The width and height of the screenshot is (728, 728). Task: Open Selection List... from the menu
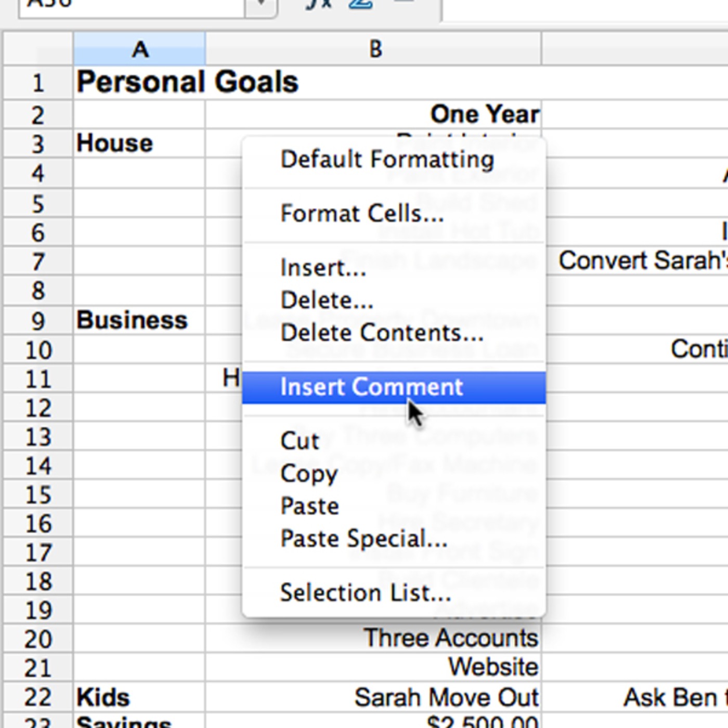tap(366, 593)
